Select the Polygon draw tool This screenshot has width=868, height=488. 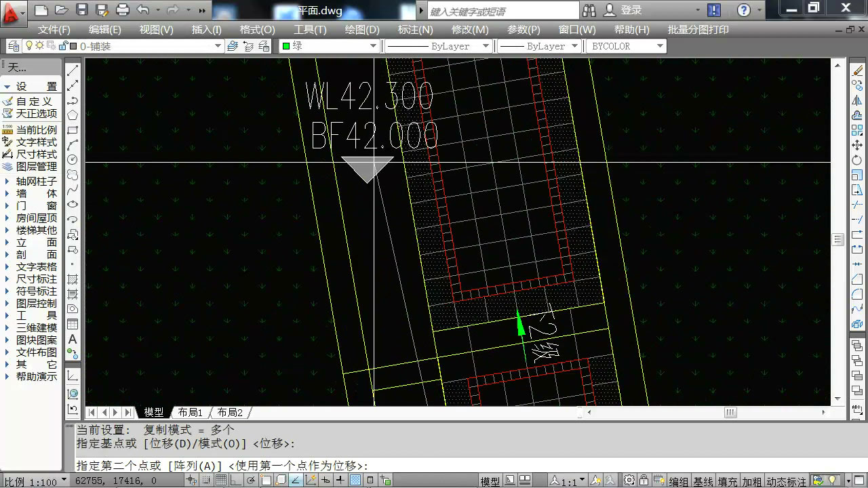tap(73, 115)
